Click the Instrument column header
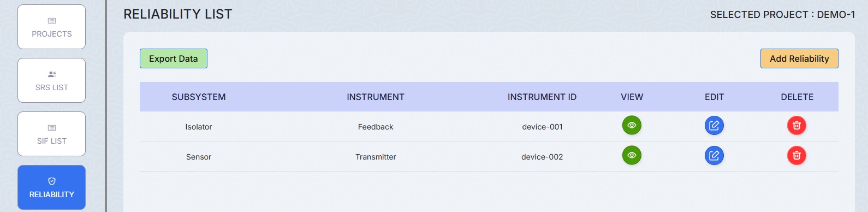This screenshot has width=868, height=212. pyautogui.click(x=376, y=97)
